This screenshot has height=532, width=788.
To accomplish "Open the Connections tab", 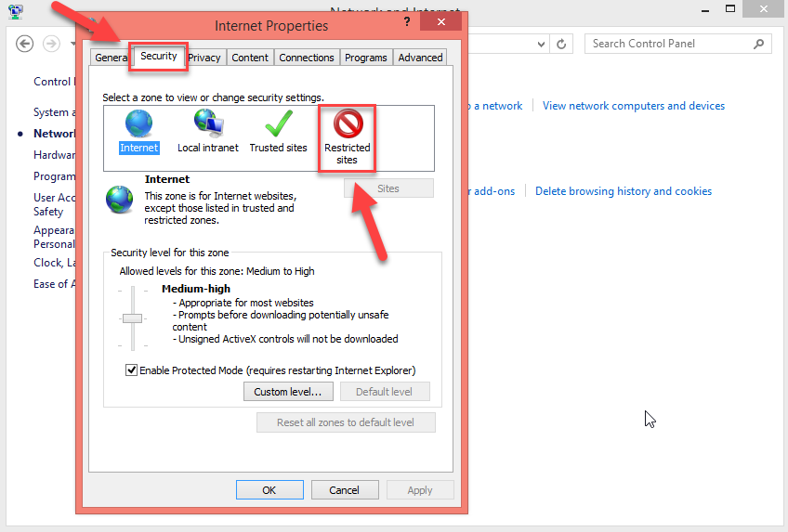I will tap(306, 58).
